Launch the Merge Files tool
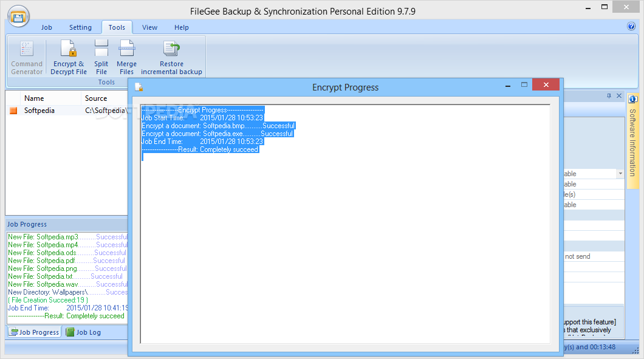 coord(126,57)
